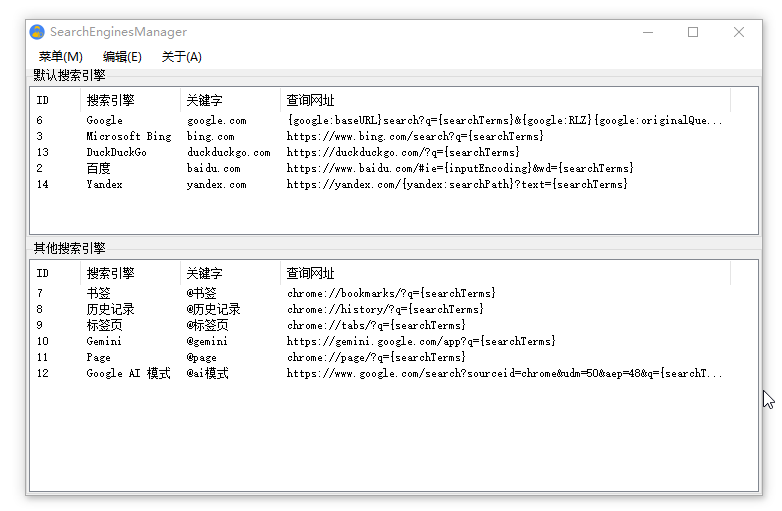This screenshot has width=782, height=511.
Task: Click keyword @历史记录
Action: point(213,309)
